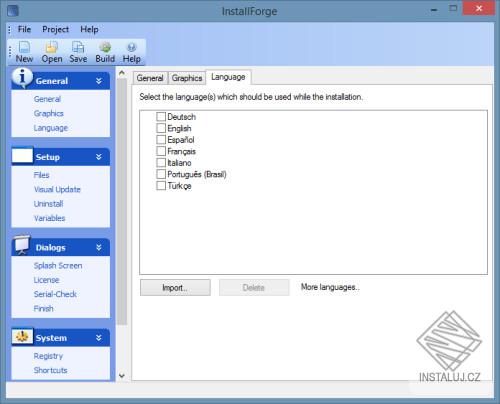Check the English language option
Screen dimensions: 500x404
coord(161,128)
